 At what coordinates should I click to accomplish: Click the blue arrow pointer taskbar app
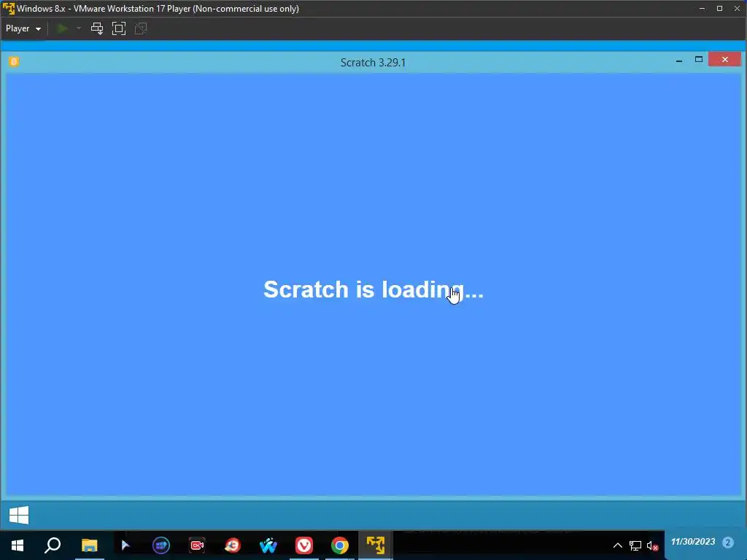(x=125, y=545)
